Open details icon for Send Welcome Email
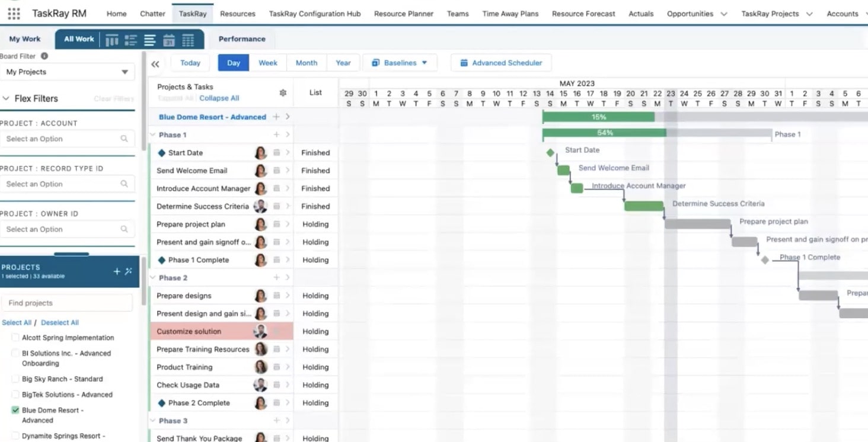The width and height of the screenshot is (868, 442). [x=276, y=171]
